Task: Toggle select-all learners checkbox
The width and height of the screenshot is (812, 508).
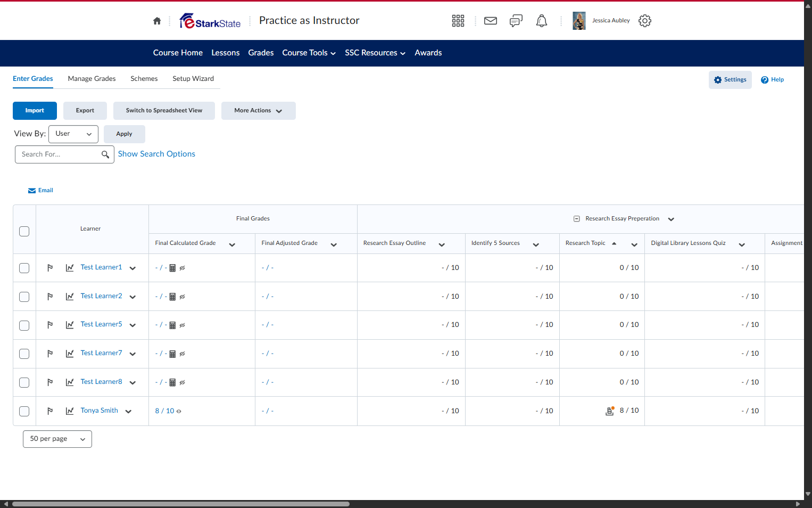Action: [24, 231]
